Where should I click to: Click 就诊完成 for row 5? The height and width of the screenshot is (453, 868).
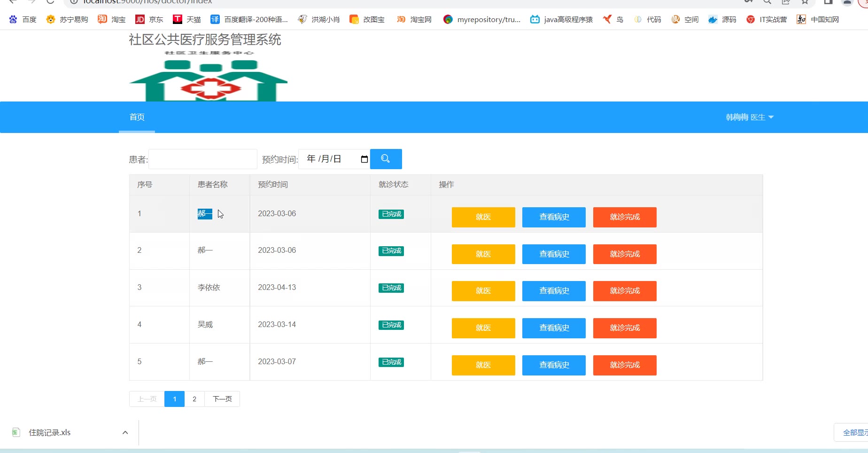coord(625,365)
